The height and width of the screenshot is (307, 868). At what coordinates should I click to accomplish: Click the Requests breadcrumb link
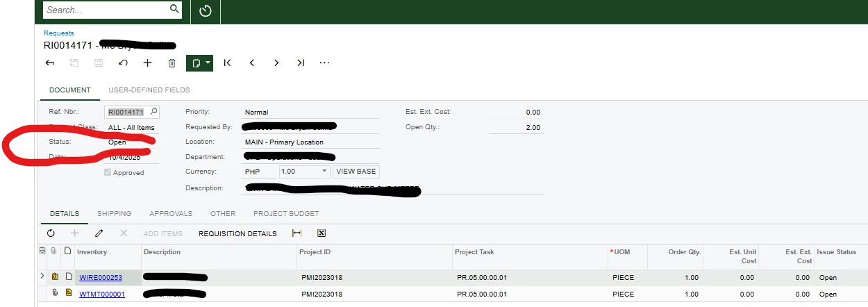click(58, 33)
